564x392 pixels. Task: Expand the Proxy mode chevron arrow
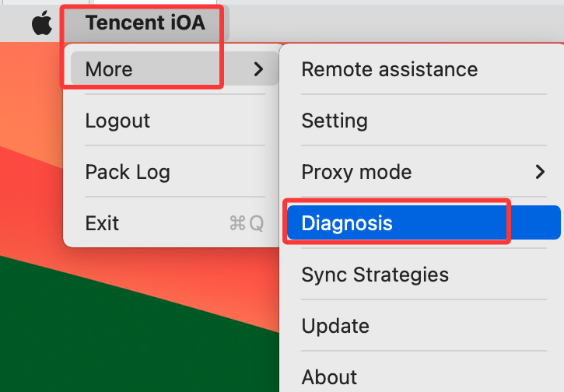coord(540,172)
